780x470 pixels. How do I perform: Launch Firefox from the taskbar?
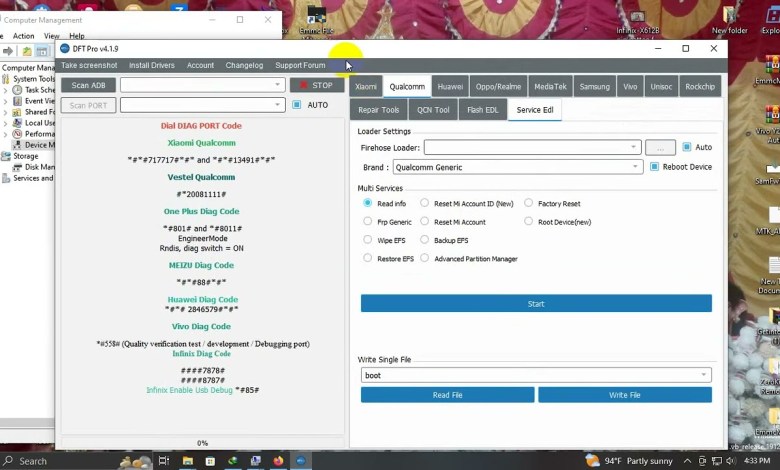(278, 461)
